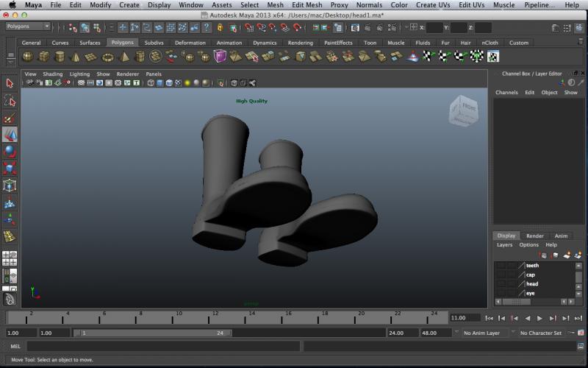
Task: Open the No Anim Layer dropdown
Action: tap(485, 333)
